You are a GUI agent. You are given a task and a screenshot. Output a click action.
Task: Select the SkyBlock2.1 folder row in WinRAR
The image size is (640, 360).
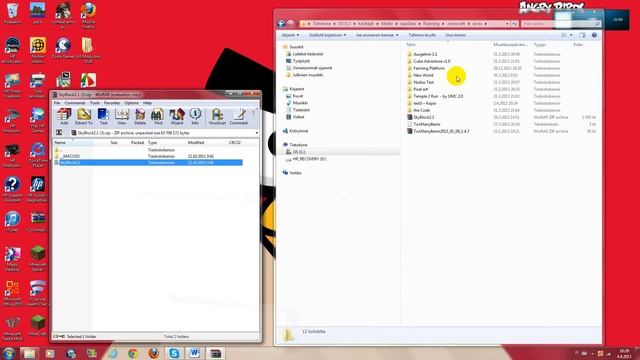click(x=148, y=162)
